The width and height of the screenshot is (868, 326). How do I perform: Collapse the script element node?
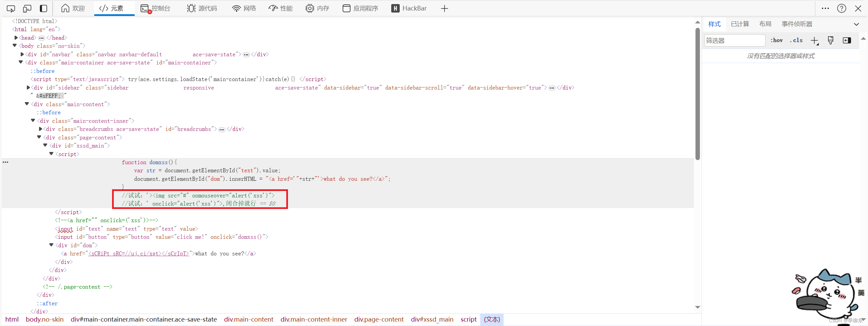(51, 154)
